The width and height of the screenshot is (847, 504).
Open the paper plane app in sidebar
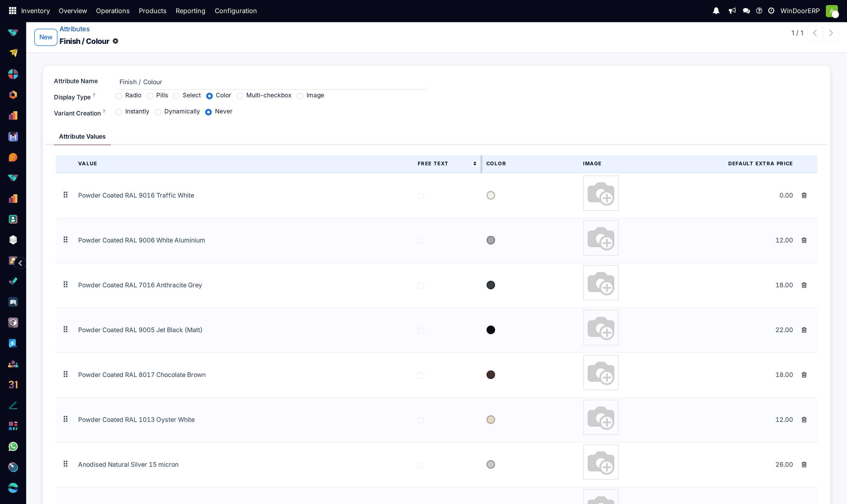coord(13,53)
